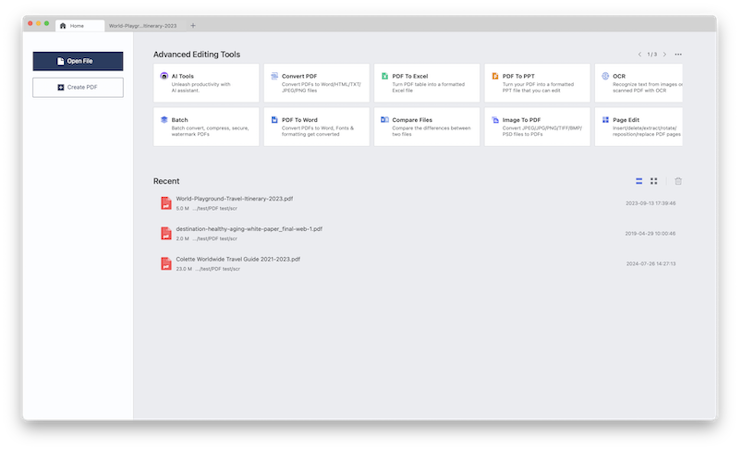The height and width of the screenshot is (450, 739).
Task: Go to previous tools page arrow
Action: [x=640, y=55]
